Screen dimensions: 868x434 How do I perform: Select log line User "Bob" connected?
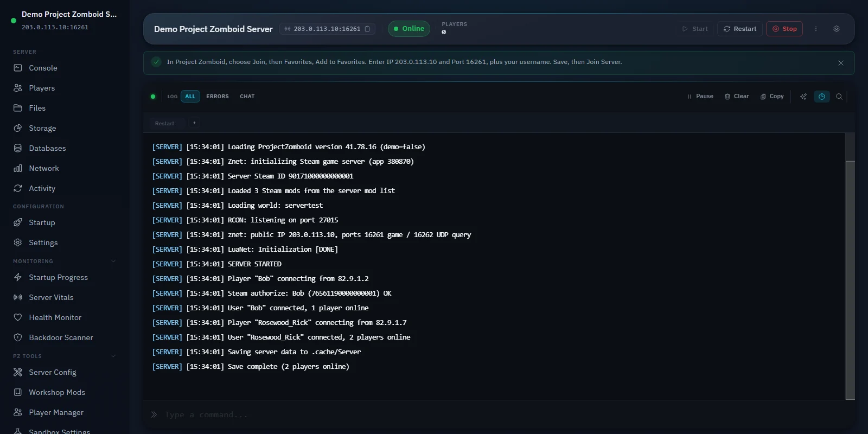tap(260, 308)
